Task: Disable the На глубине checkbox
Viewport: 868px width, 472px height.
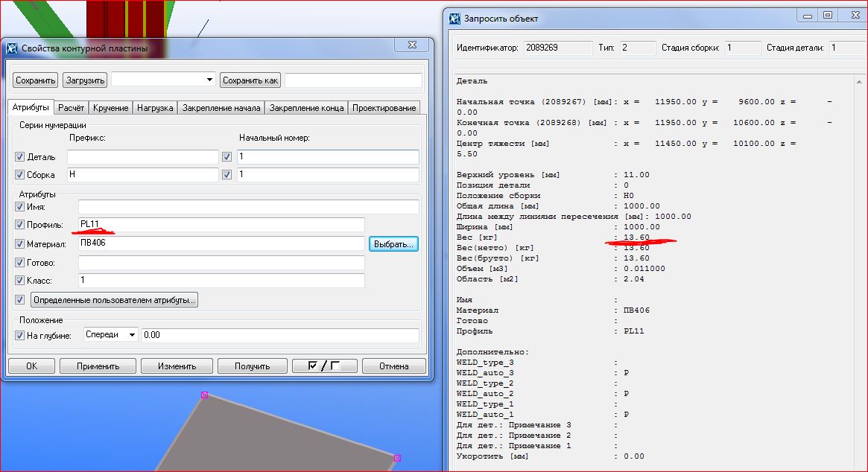Action: [x=20, y=336]
